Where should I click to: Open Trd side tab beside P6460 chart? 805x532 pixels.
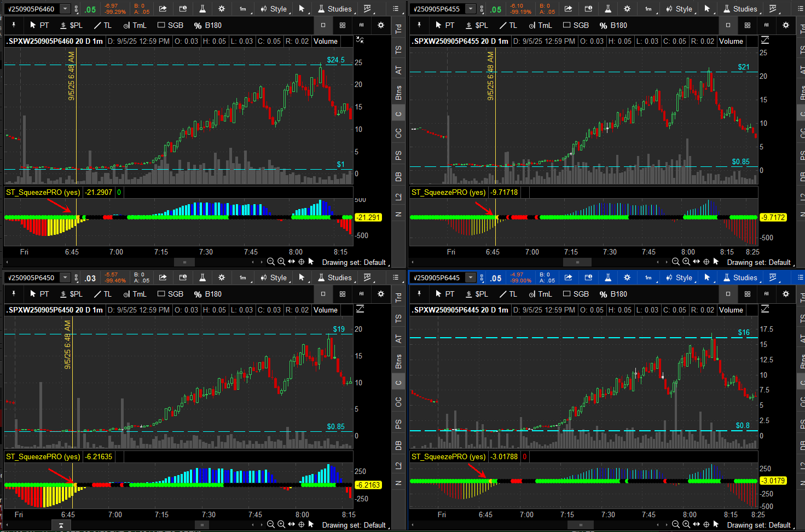[x=398, y=28]
